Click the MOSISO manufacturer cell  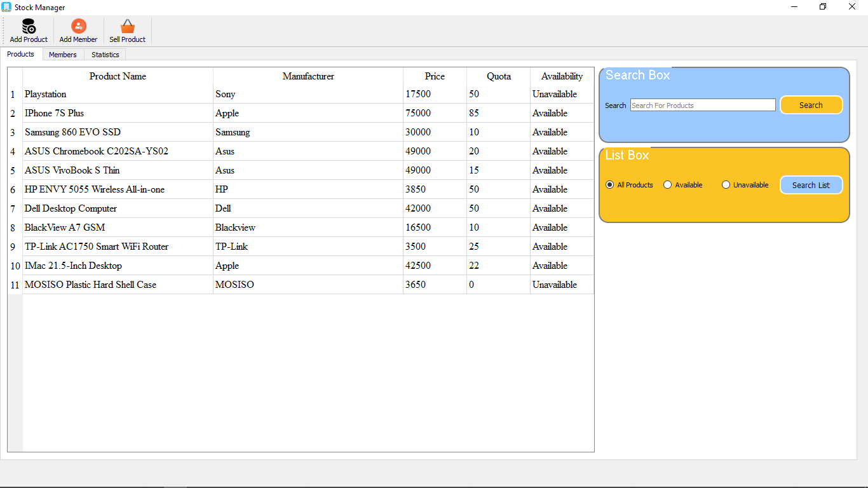pyautogui.click(x=308, y=285)
